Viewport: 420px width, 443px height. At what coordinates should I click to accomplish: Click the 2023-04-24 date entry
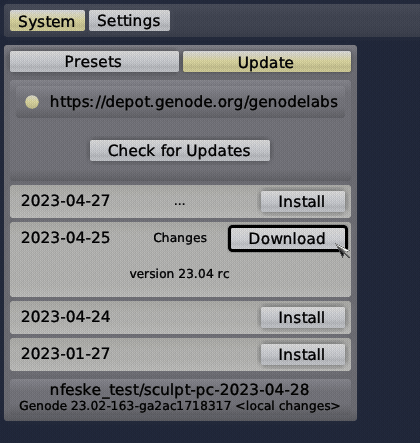tap(65, 317)
